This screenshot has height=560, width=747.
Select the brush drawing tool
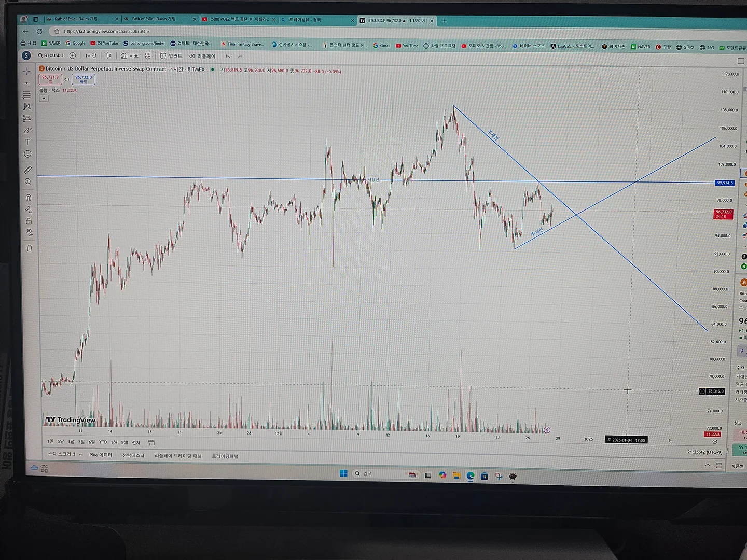27,130
